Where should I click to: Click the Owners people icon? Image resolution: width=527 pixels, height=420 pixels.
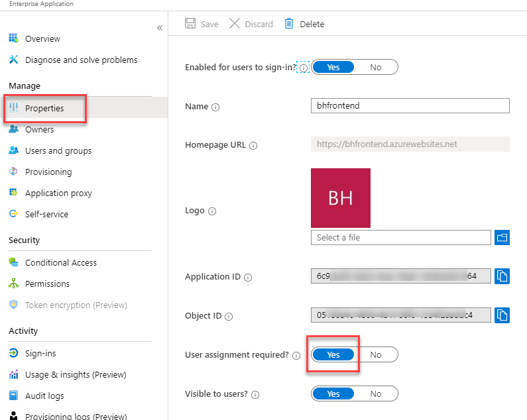point(13,129)
